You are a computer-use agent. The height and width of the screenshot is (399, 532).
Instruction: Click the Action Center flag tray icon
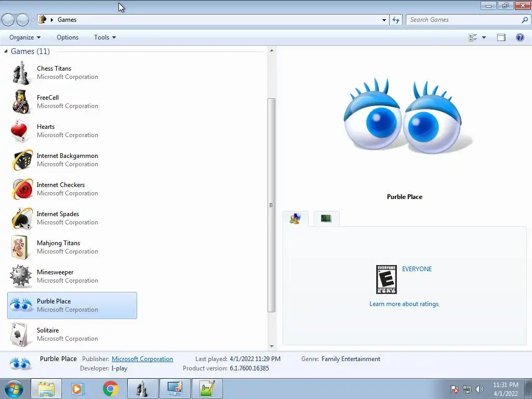coord(454,389)
